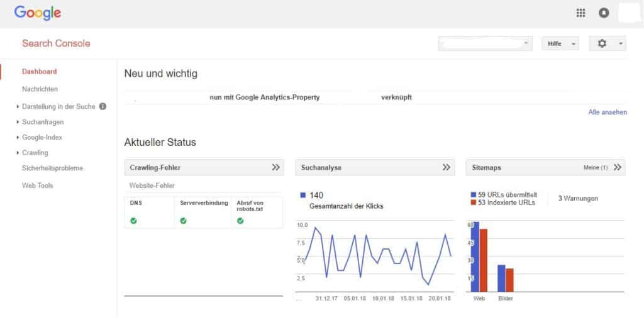This screenshot has width=644, height=325.
Task: Open Crawling-Fehler details via double-arrow icon
Action: [x=275, y=167]
